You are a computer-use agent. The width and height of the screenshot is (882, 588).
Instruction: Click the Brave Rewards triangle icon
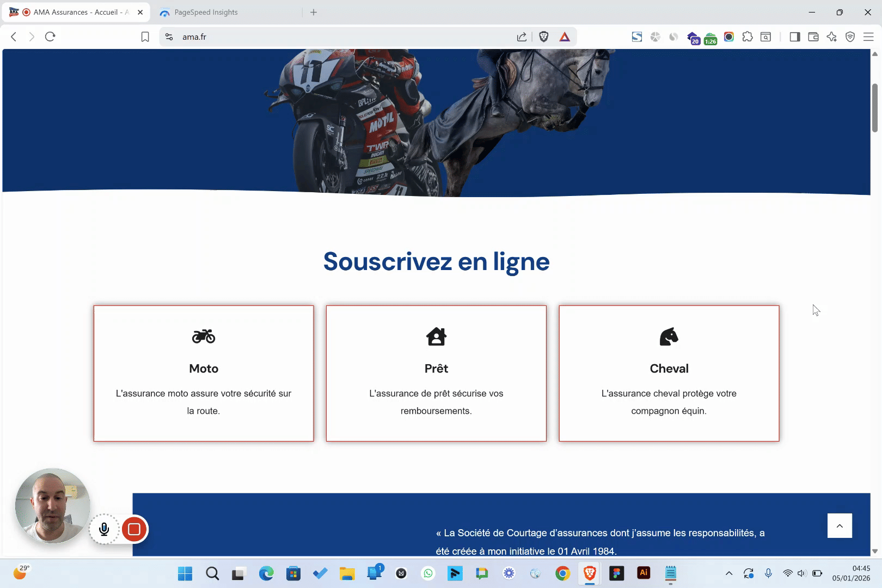pos(565,36)
